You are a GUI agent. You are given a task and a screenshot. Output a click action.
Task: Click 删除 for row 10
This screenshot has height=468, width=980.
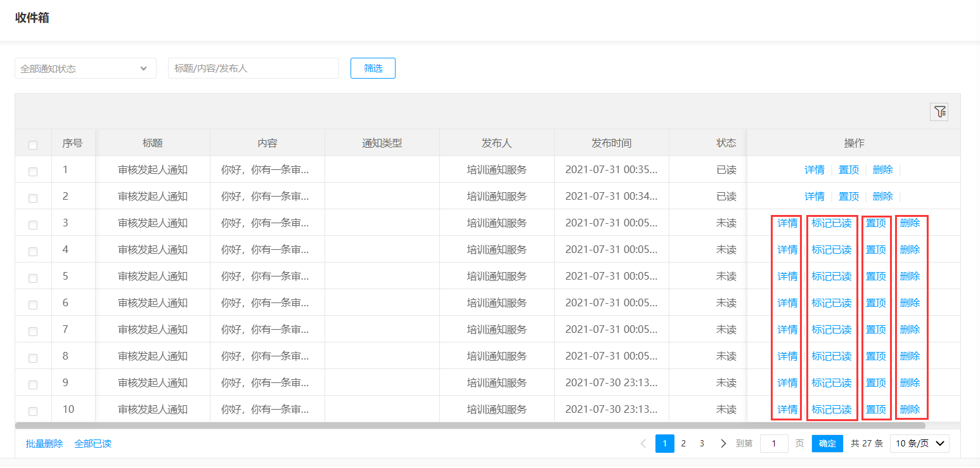click(910, 409)
